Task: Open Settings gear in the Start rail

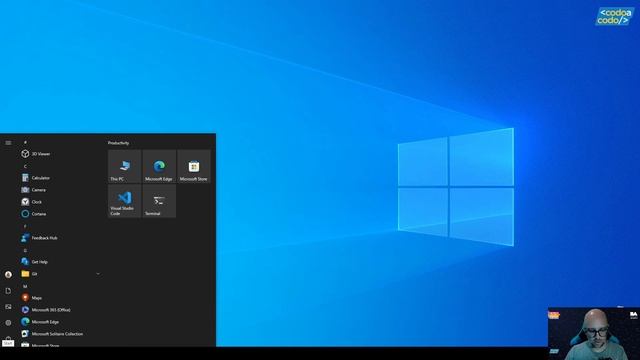Action: tap(8, 322)
